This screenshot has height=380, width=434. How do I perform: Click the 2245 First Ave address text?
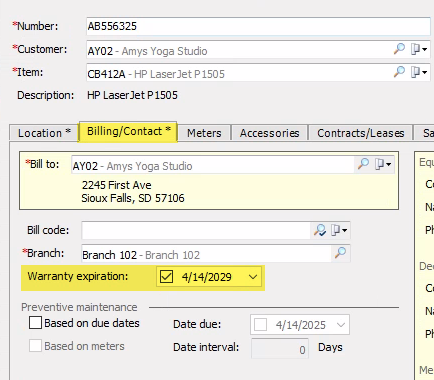pos(117,185)
